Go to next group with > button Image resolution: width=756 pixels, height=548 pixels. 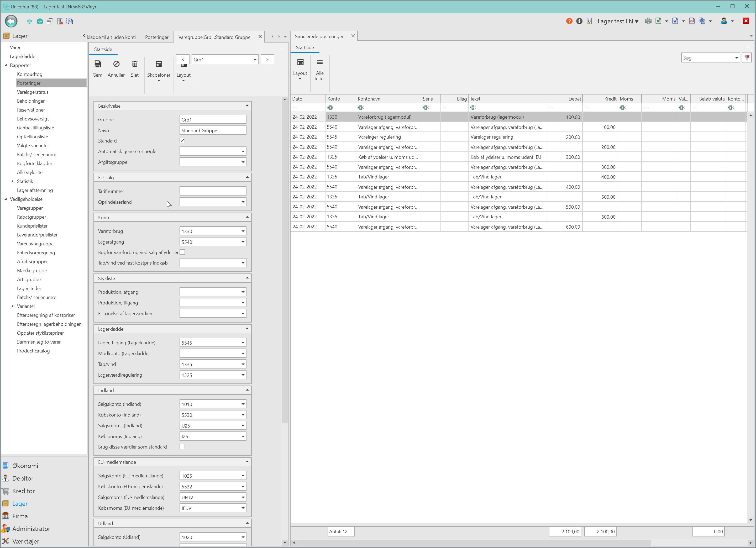(x=267, y=60)
